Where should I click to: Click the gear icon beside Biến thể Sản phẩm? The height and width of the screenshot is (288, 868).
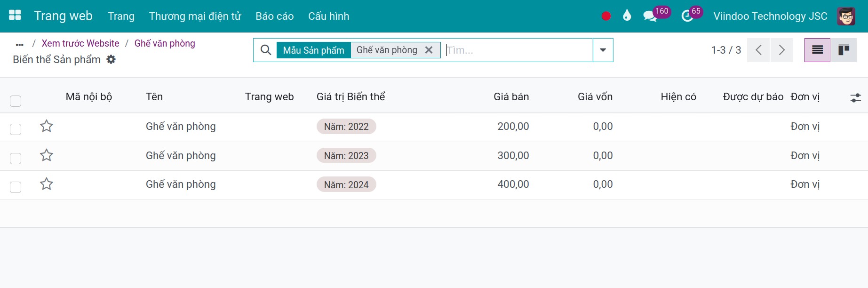[x=111, y=60]
